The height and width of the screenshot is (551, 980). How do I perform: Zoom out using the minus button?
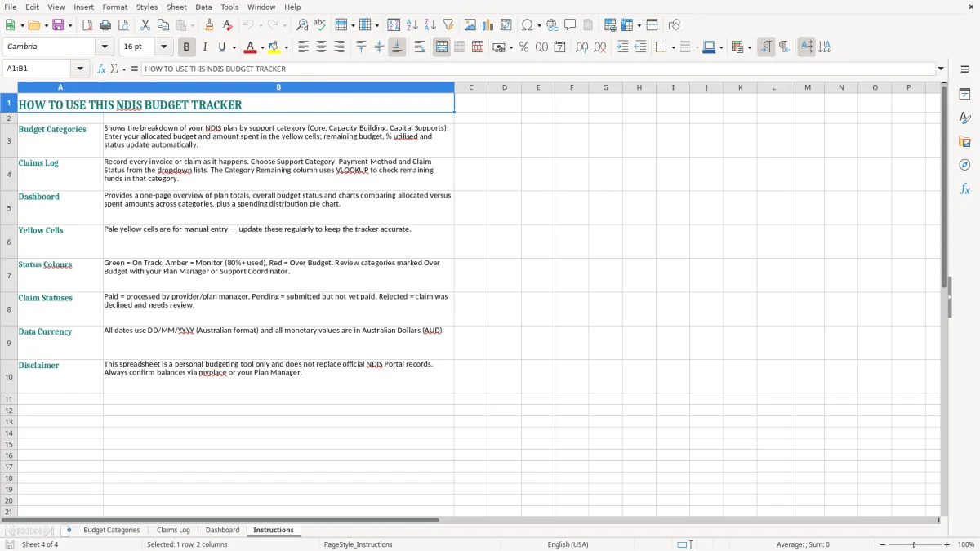pos(882,544)
